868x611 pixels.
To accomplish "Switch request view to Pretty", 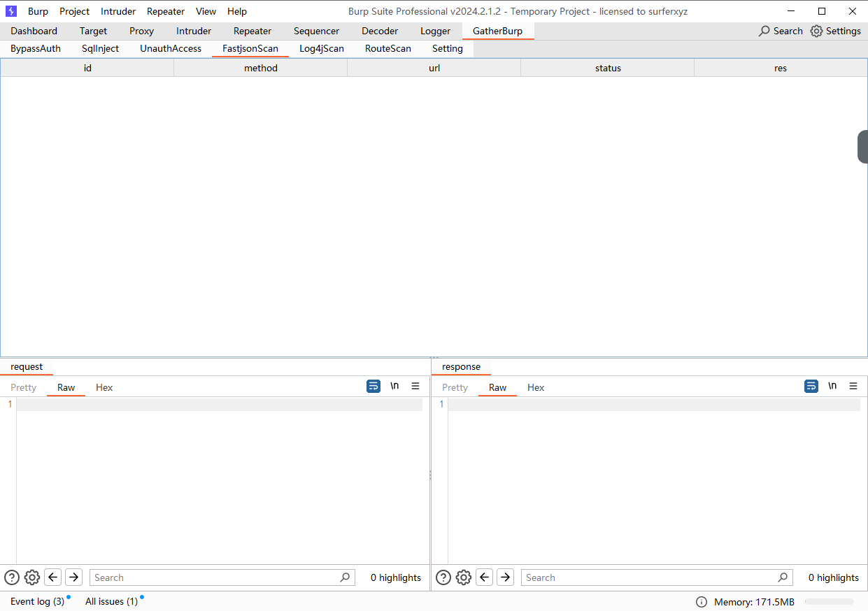I will (x=24, y=387).
